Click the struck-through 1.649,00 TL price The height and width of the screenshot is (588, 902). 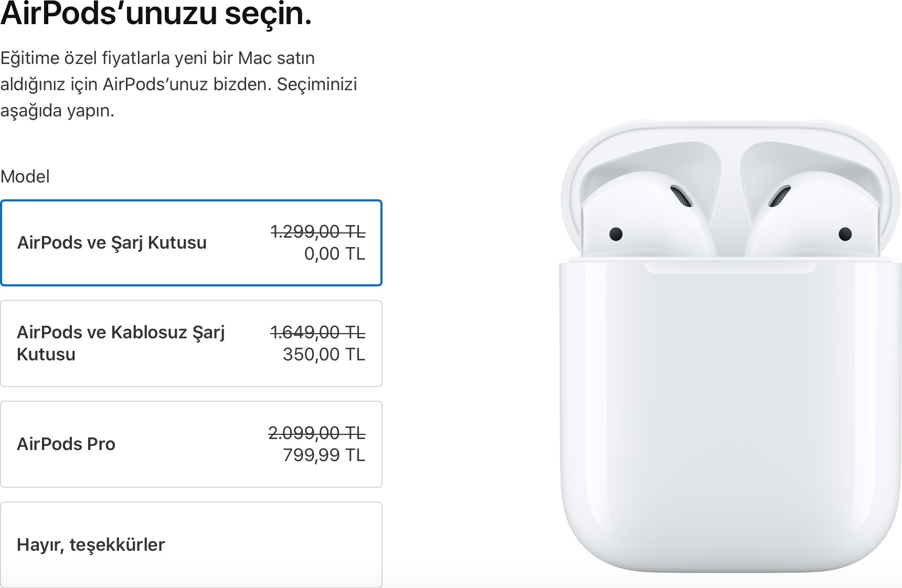pos(317,332)
